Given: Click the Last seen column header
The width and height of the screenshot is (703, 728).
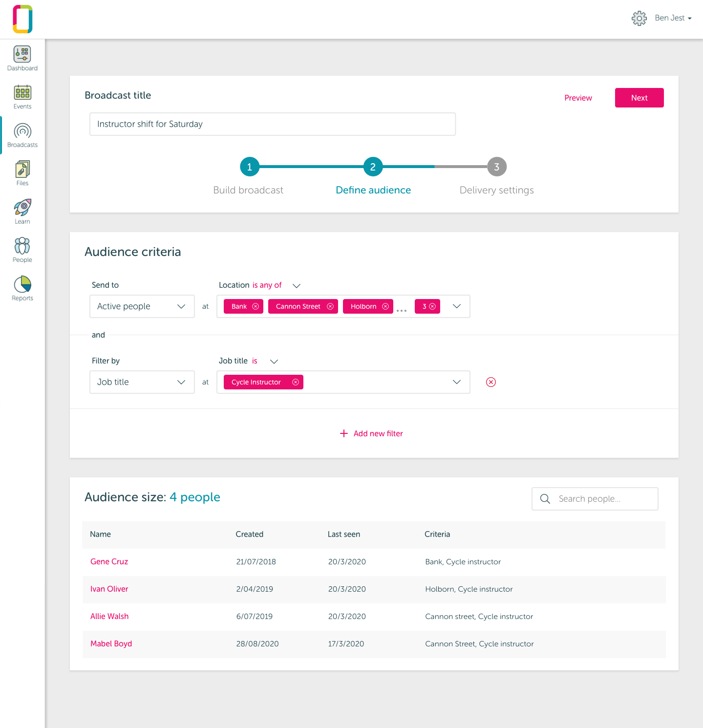Looking at the screenshot, I should (x=344, y=535).
